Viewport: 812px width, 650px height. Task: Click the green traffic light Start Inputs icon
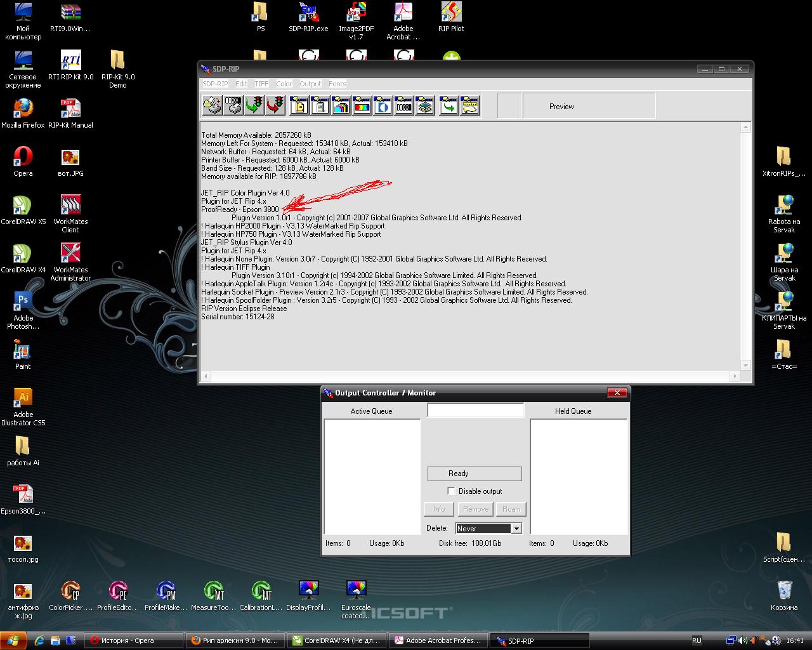click(x=254, y=105)
